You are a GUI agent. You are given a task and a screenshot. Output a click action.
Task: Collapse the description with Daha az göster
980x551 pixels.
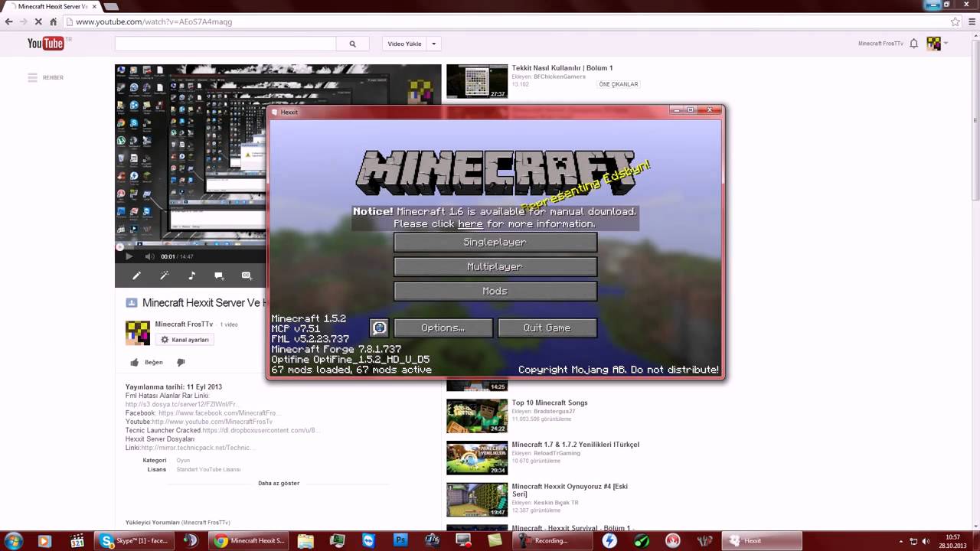coord(279,483)
